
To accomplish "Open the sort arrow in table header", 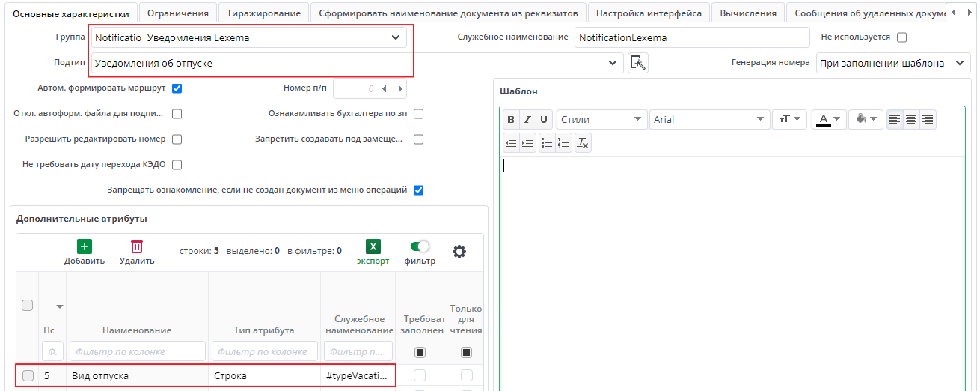I will tap(60, 306).
